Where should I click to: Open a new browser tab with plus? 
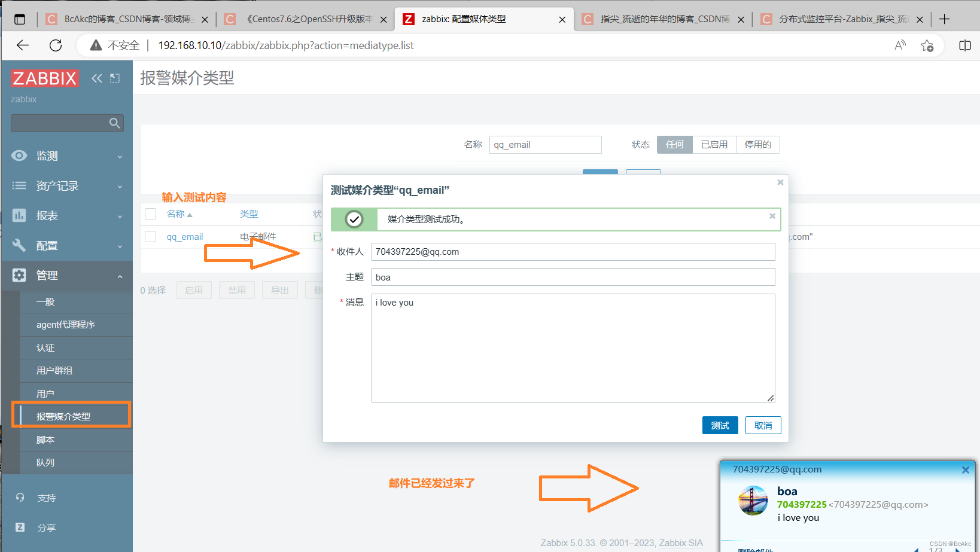[x=945, y=19]
